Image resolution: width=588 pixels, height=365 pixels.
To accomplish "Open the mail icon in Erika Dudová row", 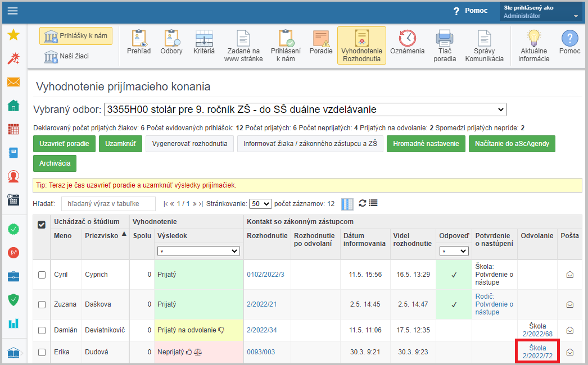I will (569, 352).
